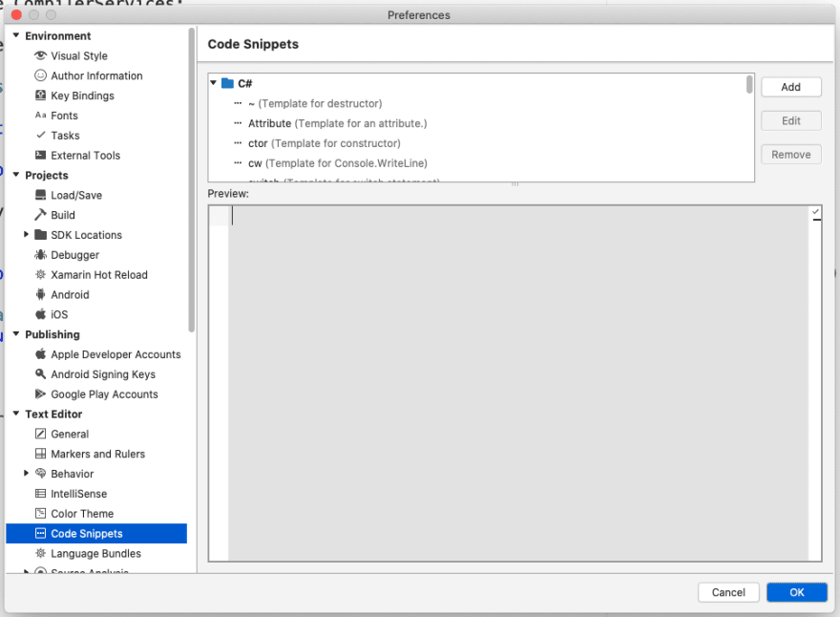Click the Remove snippet button

(x=790, y=155)
